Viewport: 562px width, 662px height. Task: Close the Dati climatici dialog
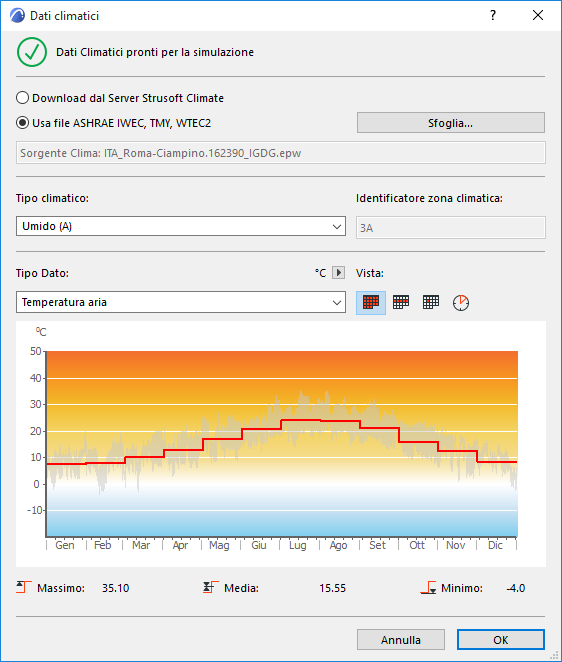pos(538,16)
